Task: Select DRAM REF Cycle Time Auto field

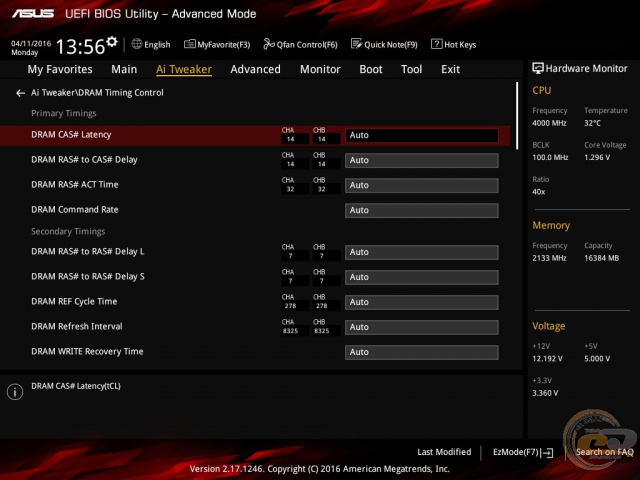Action: 422,302
